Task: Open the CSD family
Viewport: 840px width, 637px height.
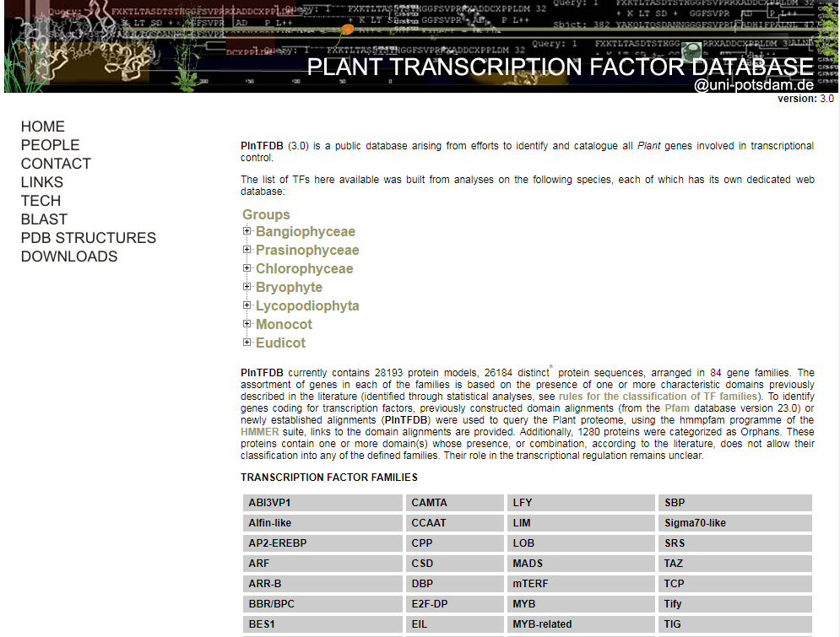Action: (x=455, y=564)
